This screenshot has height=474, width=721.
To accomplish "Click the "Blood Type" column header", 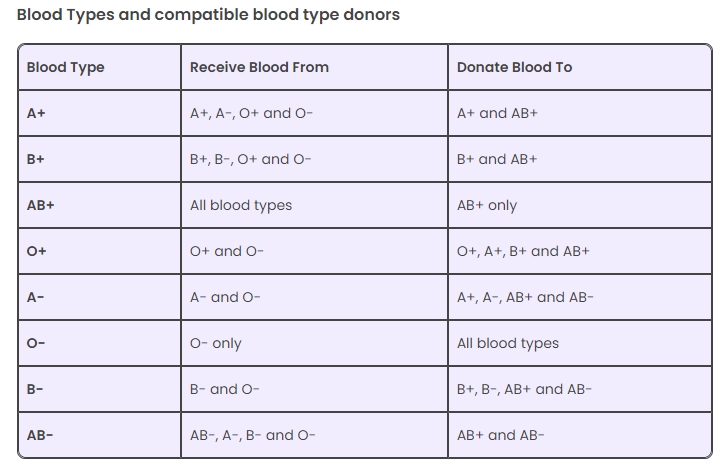I will click(x=65, y=67).
